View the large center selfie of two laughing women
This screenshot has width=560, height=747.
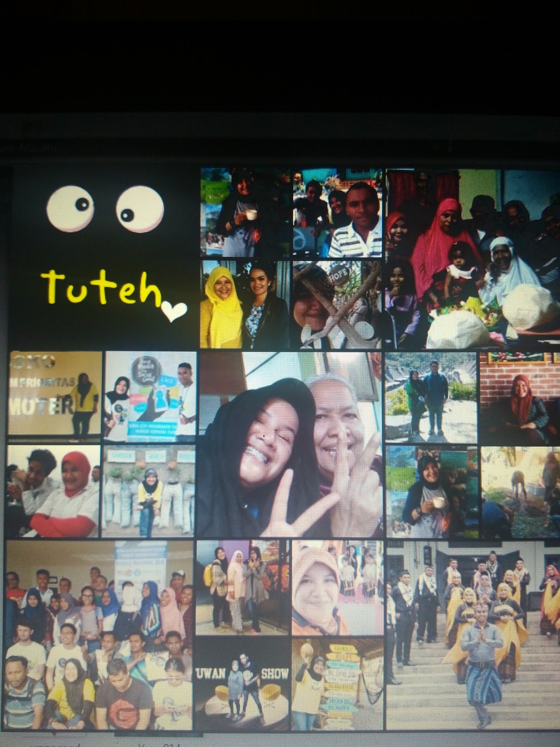[289, 444]
